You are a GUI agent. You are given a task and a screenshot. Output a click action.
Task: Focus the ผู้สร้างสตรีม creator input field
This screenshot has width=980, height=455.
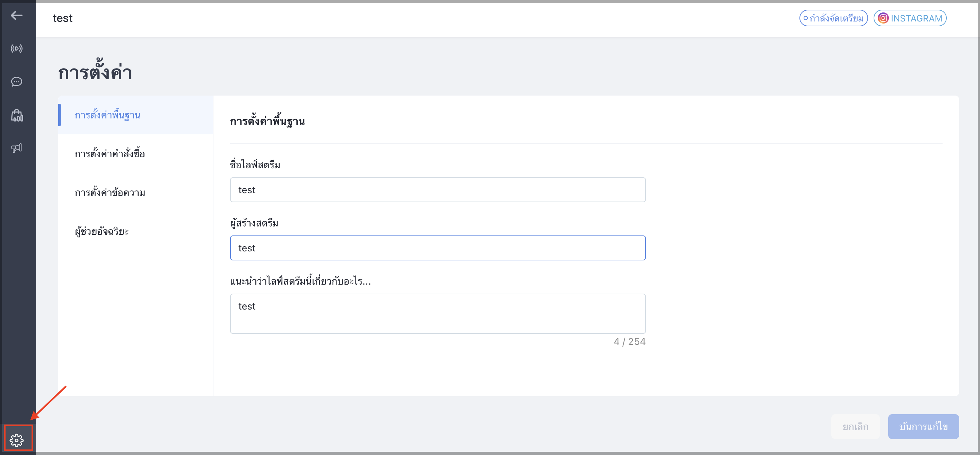(x=437, y=248)
